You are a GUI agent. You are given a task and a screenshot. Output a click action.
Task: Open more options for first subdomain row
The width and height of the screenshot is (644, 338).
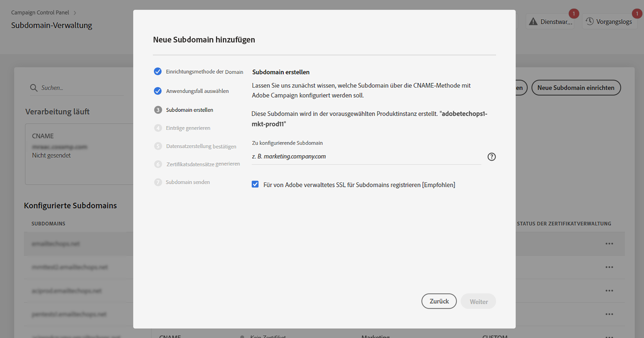pyautogui.click(x=609, y=244)
